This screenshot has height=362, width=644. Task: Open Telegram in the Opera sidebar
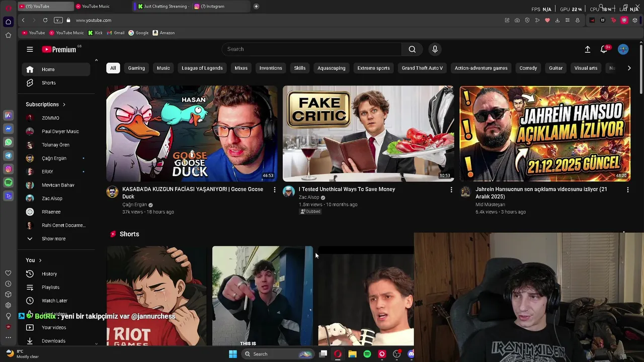point(8,156)
